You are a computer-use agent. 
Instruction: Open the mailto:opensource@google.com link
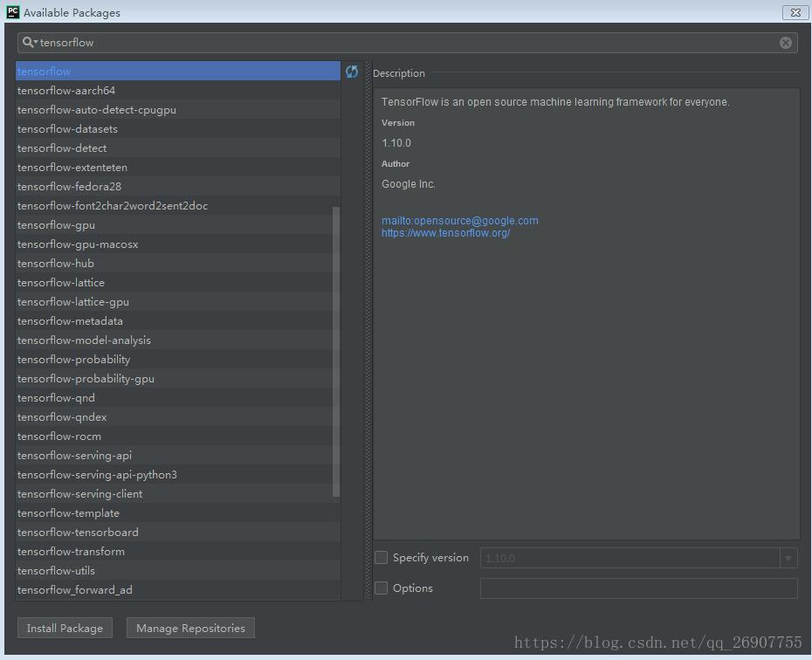460,221
